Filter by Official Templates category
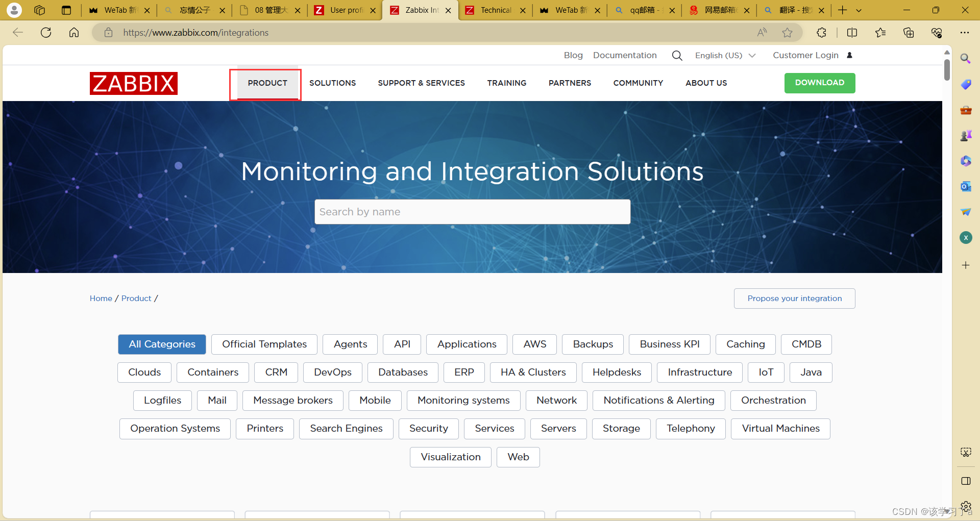Image resolution: width=980 pixels, height=521 pixels. 264,344
